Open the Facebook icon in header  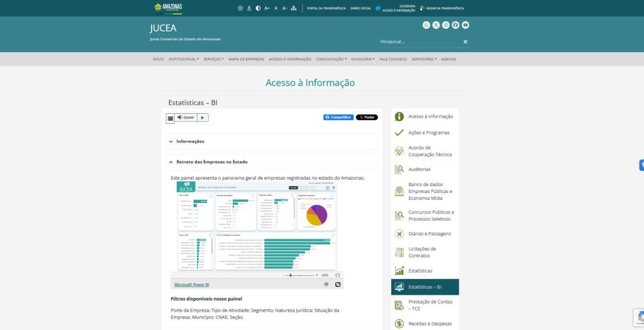[455, 25]
